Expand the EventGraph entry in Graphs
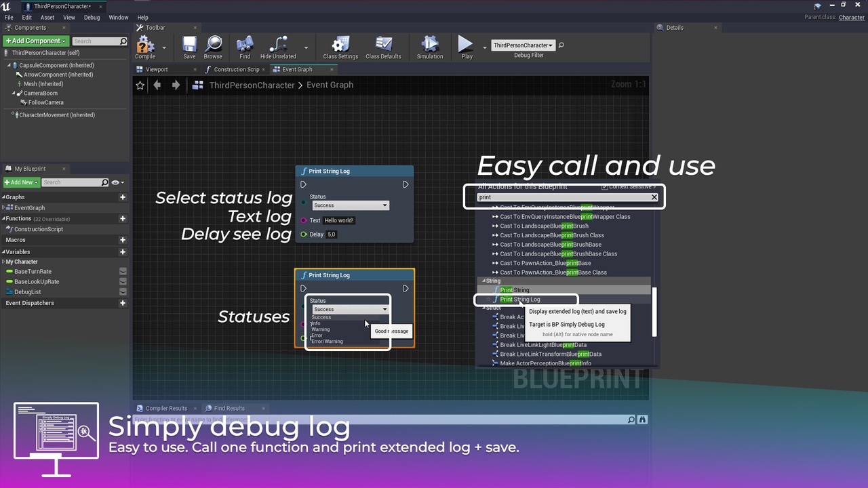The height and width of the screenshot is (488, 868). [3, 208]
